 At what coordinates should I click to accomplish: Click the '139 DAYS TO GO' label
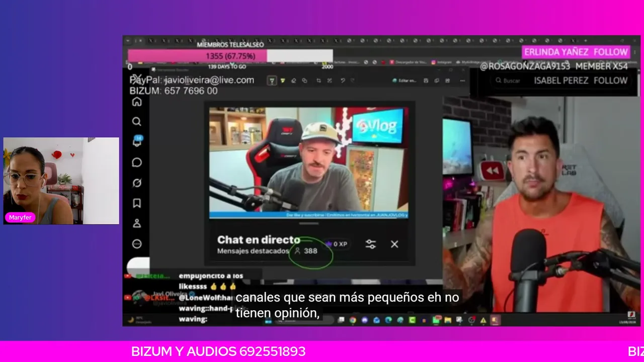coord(227,66)
